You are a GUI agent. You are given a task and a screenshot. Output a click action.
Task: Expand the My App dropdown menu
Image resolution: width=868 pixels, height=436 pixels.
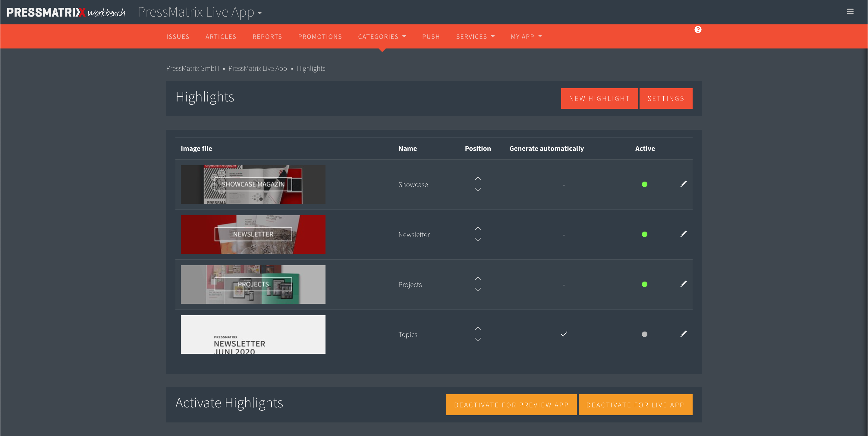(x=526, y=36)
